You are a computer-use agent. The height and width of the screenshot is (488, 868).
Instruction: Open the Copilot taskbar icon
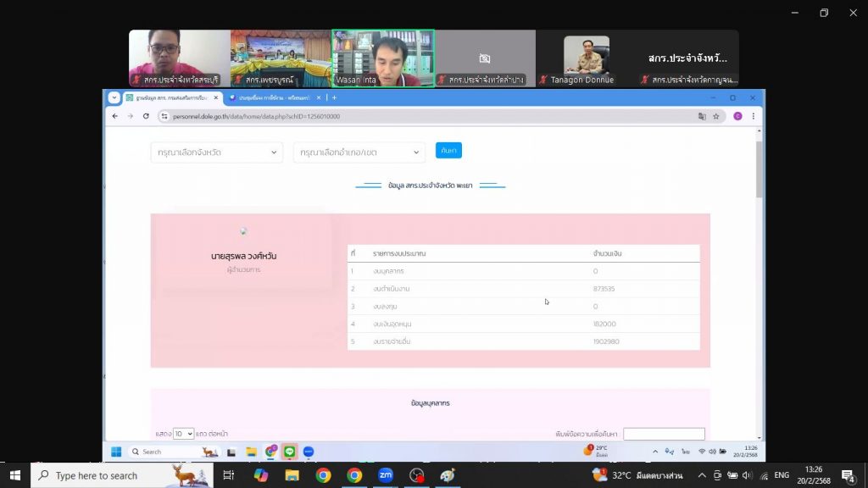click(x=261, y=475)
